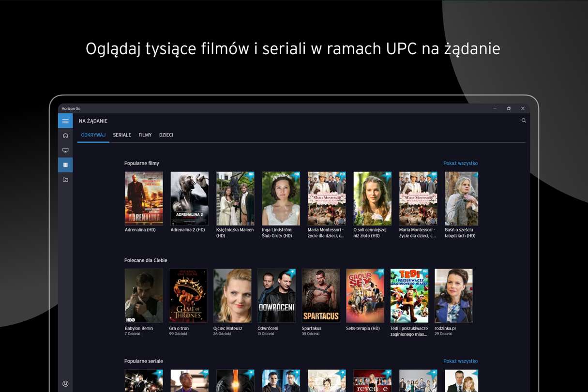588x392 pixels.
Task: Minimize the Horizon Go window
Action: click(x=495, y=108)
